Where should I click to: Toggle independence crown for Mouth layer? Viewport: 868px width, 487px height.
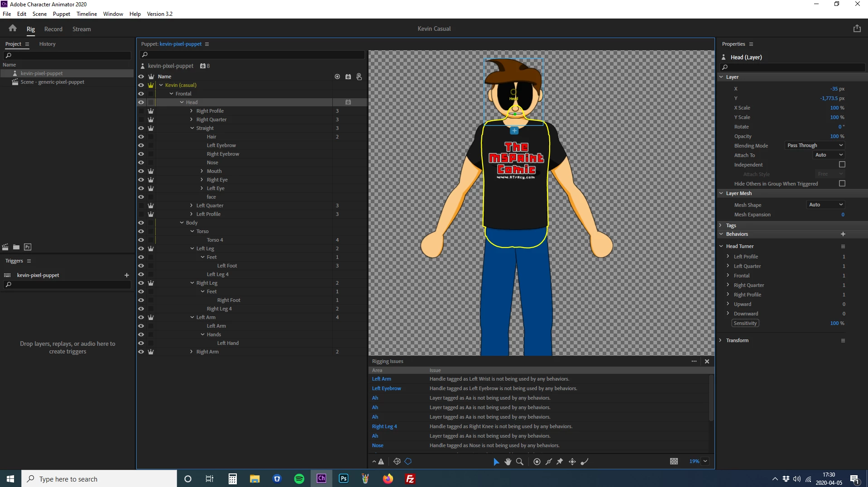(x=151, y=171)
